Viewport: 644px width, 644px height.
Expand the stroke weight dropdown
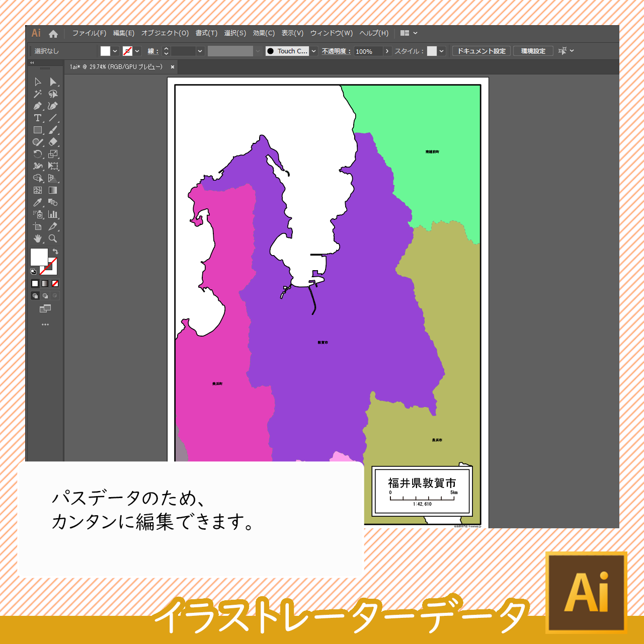coord(200,51)
